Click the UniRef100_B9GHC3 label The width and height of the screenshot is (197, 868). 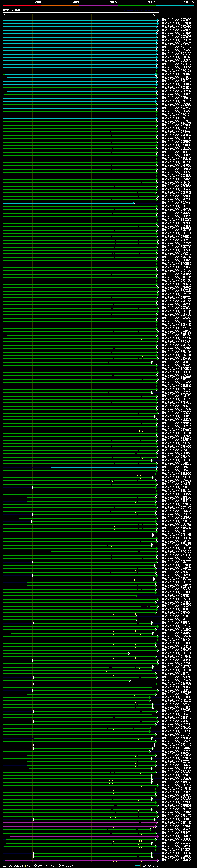click(x=177, y=369)
